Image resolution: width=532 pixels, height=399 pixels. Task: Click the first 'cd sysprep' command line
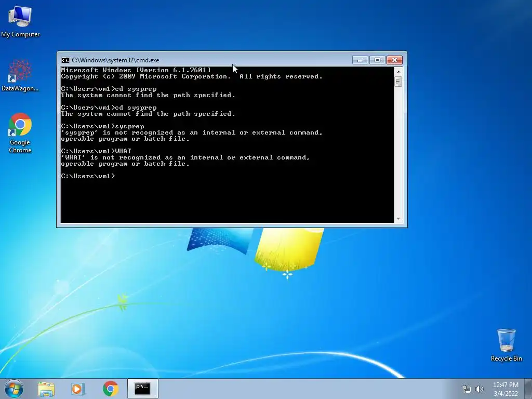(x=109, y=89)
